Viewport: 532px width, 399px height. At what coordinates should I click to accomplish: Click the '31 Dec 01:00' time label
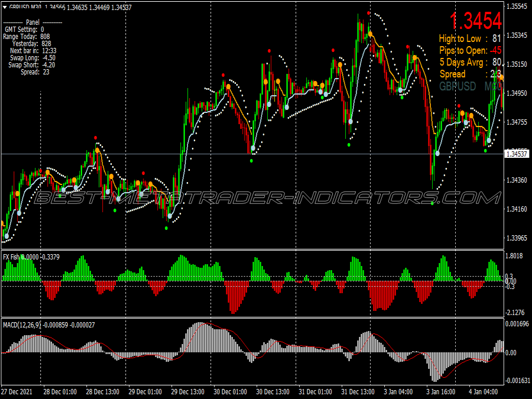tap(316, 392)
